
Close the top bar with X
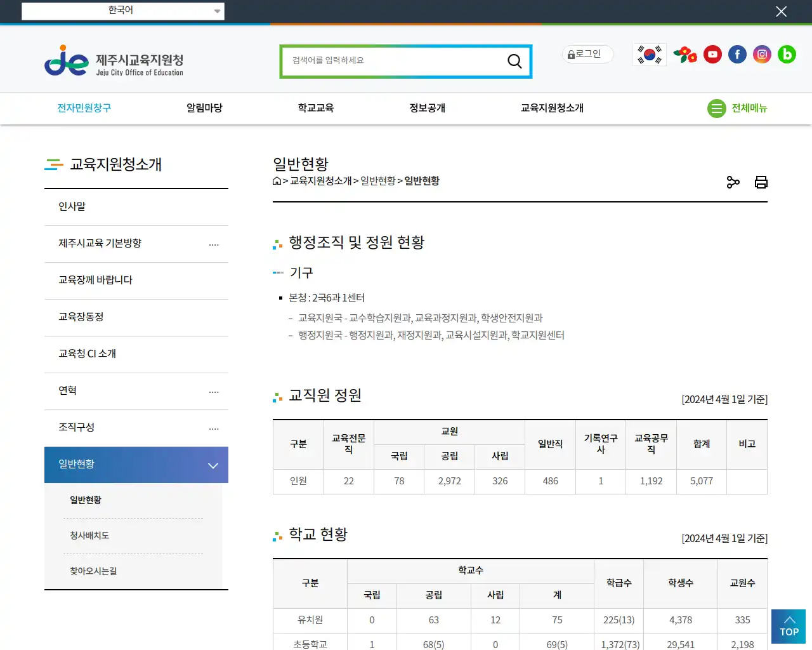click(782, 11)
